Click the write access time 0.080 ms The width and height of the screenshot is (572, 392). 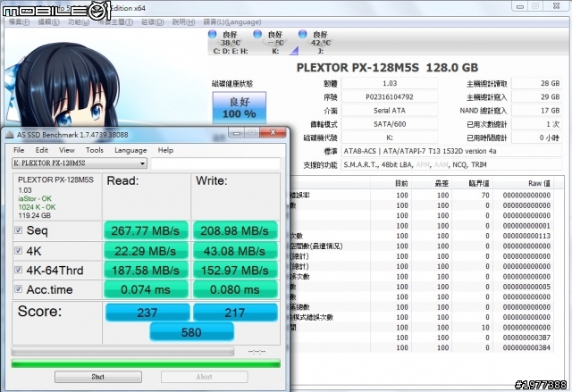pos(235,289)
